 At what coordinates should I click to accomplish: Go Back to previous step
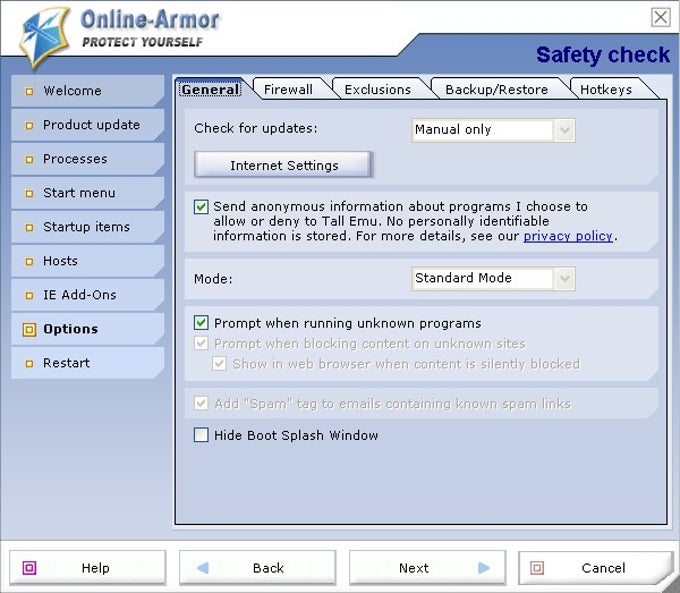(x=258, y=567)
